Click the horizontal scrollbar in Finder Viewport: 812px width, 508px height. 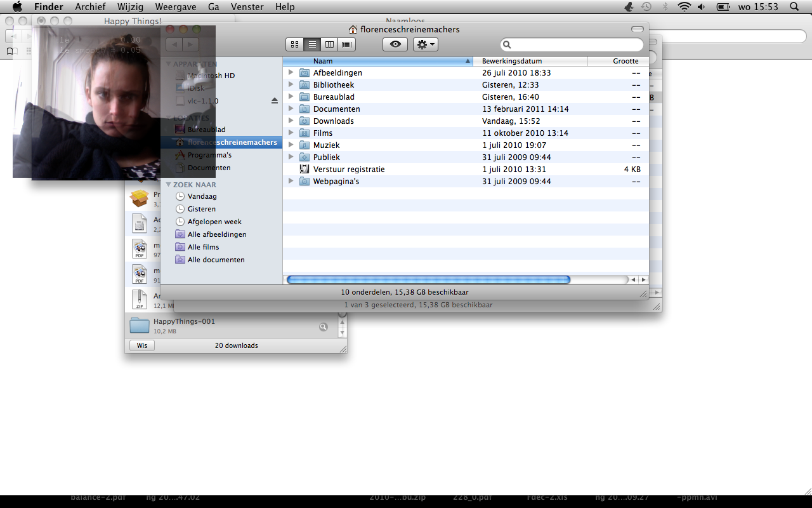[x=428, y=279]
